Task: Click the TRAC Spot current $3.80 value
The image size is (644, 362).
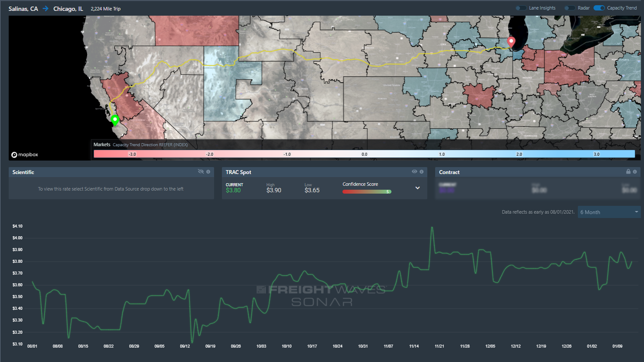Action: pyautogui.click(x=233, y=190)
